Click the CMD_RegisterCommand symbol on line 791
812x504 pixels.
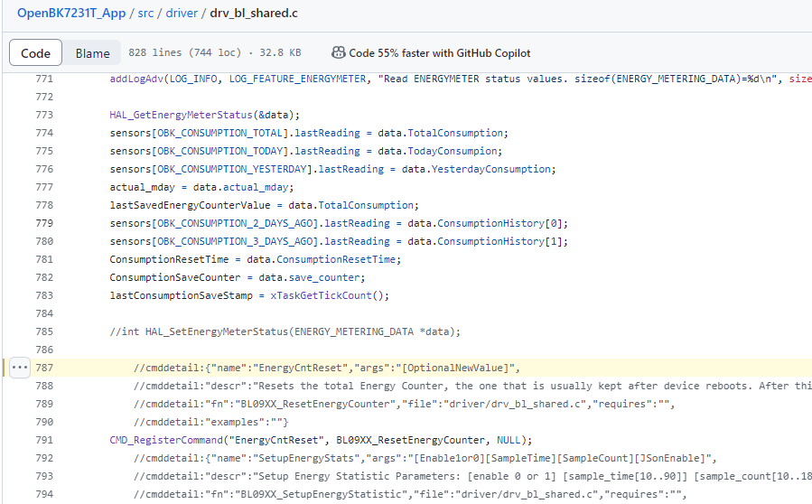pyautogui.click(x=166, y=440)
